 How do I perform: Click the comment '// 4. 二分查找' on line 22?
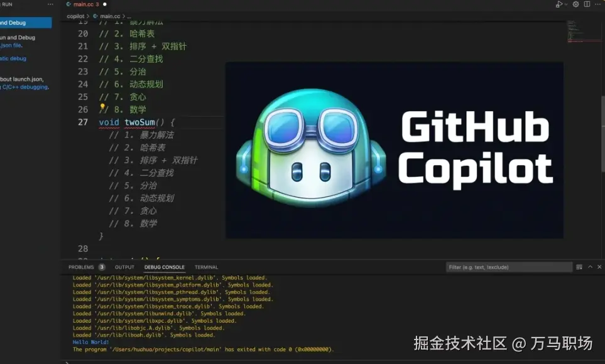(131, 59)
